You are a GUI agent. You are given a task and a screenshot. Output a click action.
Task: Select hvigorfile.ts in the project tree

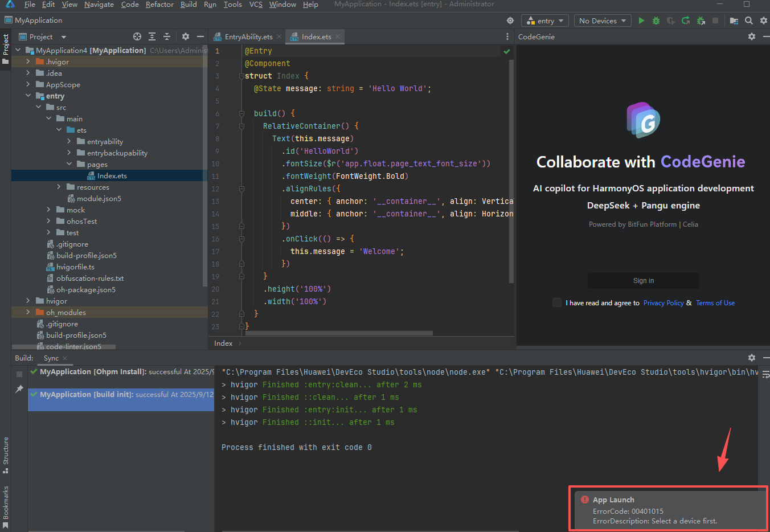(75, 267)
